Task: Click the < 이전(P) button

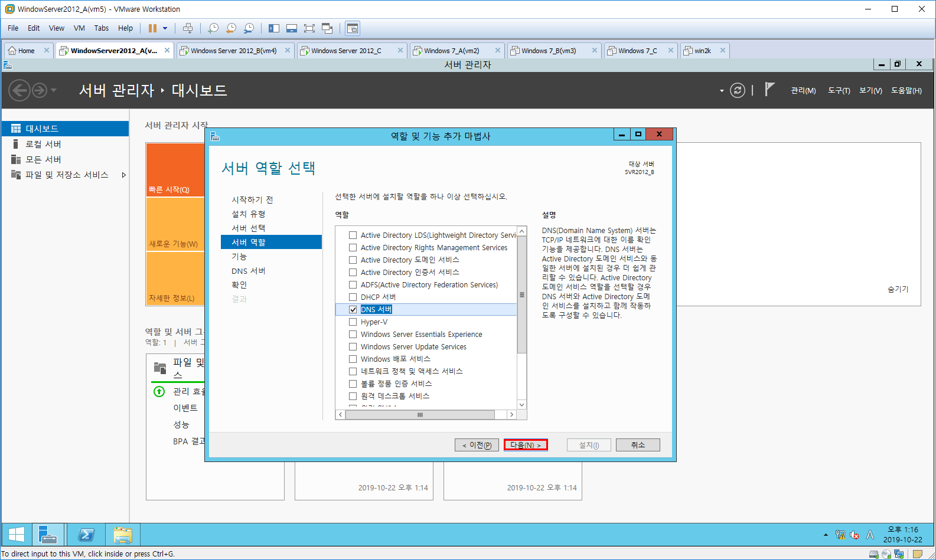Action: 477,445
